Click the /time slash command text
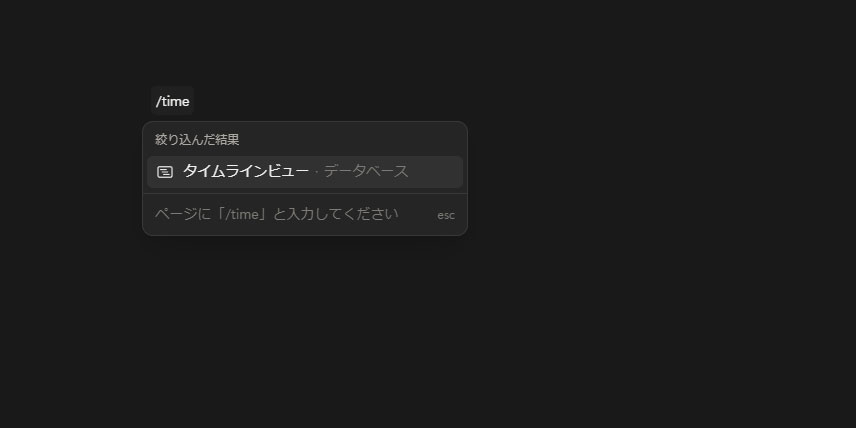 pos(173,102)
